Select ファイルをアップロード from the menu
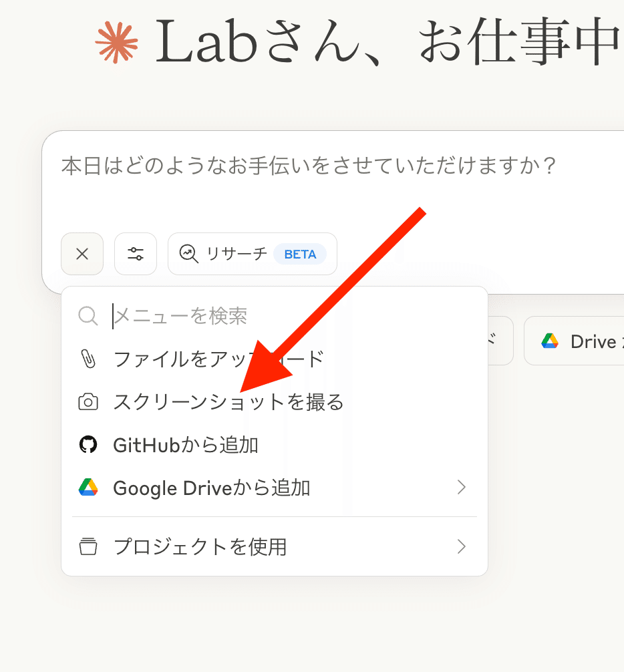Screen dimensions: 624x672 [x=218, y=359]
